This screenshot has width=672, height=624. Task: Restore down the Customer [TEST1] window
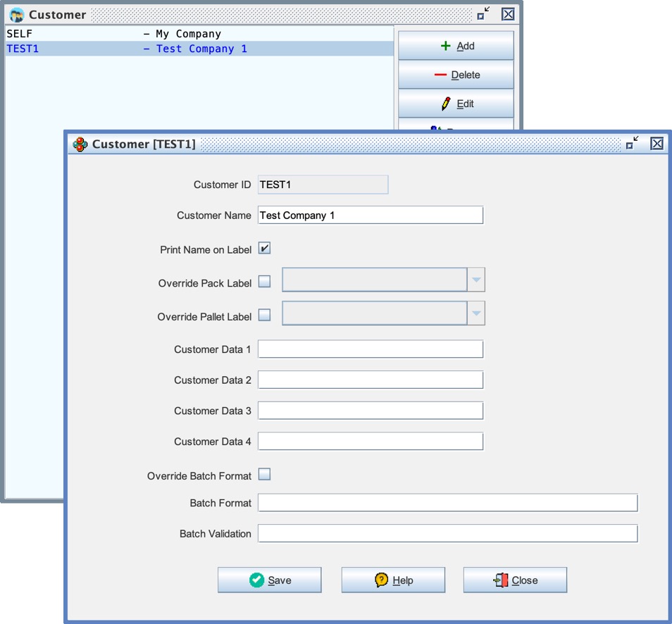point(632,144)
